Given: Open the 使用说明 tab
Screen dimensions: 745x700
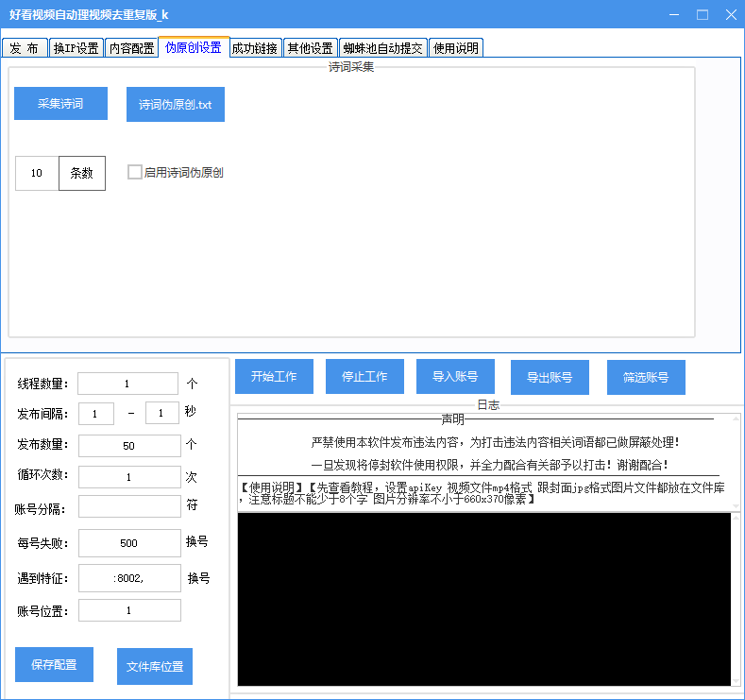Looking at the screenshot, I should pyautogui.click(x=456, y=48).
